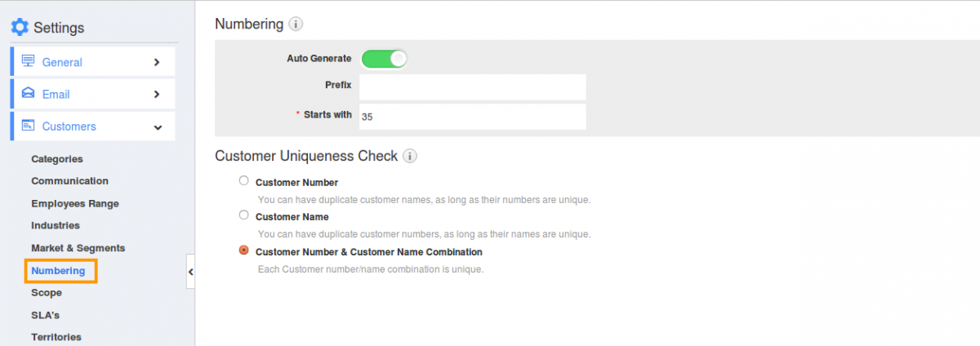Expand the Email settings chevron

coord(157,94)
